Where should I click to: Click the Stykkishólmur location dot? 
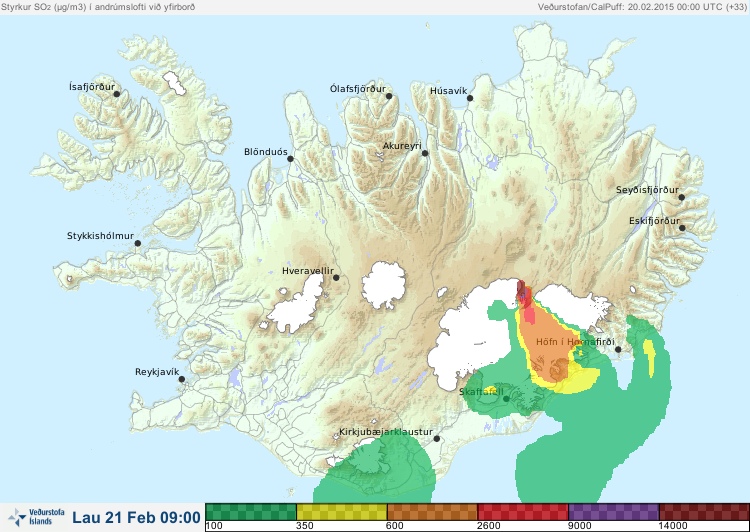tap(138, 243)
